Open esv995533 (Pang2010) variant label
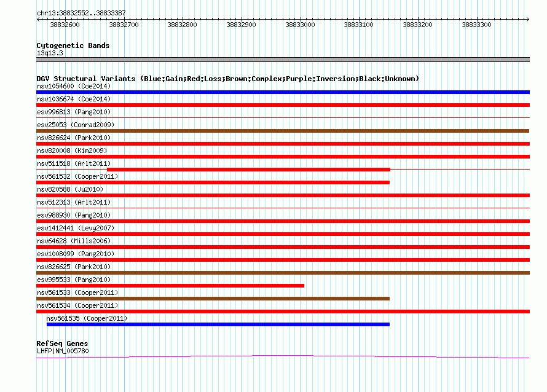 74,280
